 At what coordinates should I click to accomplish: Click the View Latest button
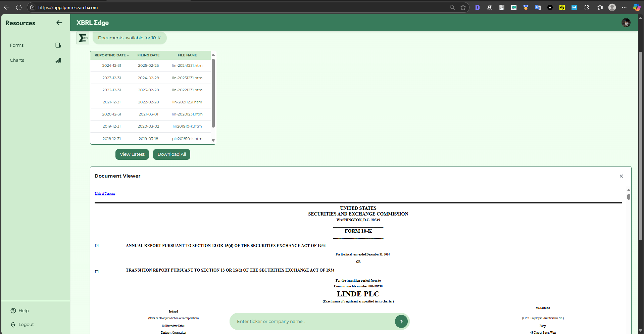click(132, 154)
